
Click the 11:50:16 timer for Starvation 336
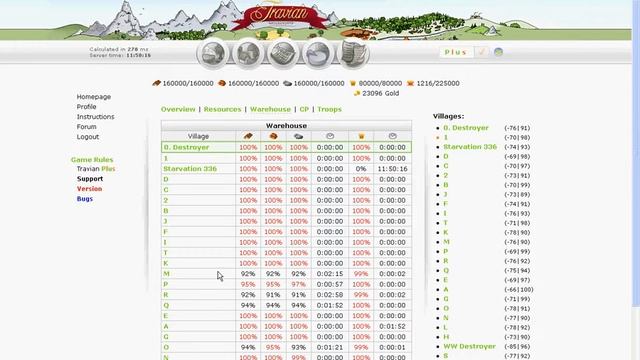click(392, 169)
